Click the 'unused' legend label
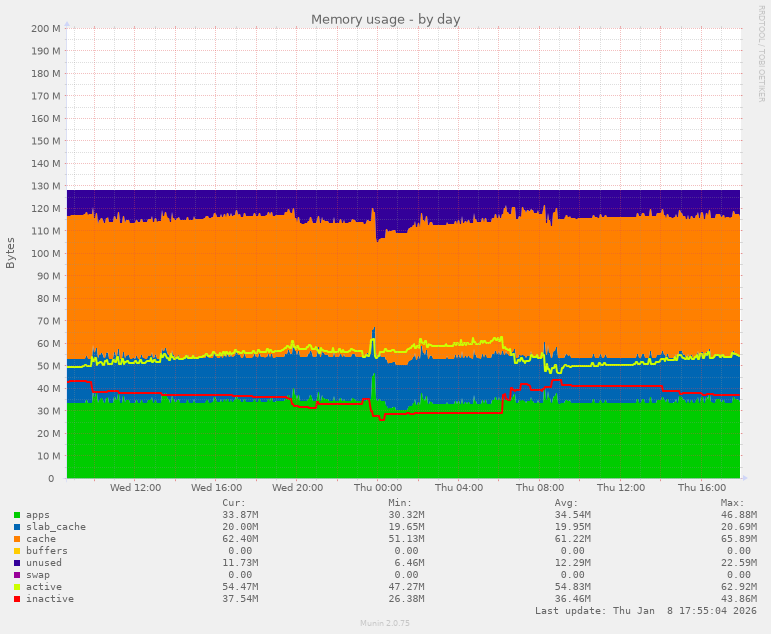This screenshot has width=771, height=634. 44,563
